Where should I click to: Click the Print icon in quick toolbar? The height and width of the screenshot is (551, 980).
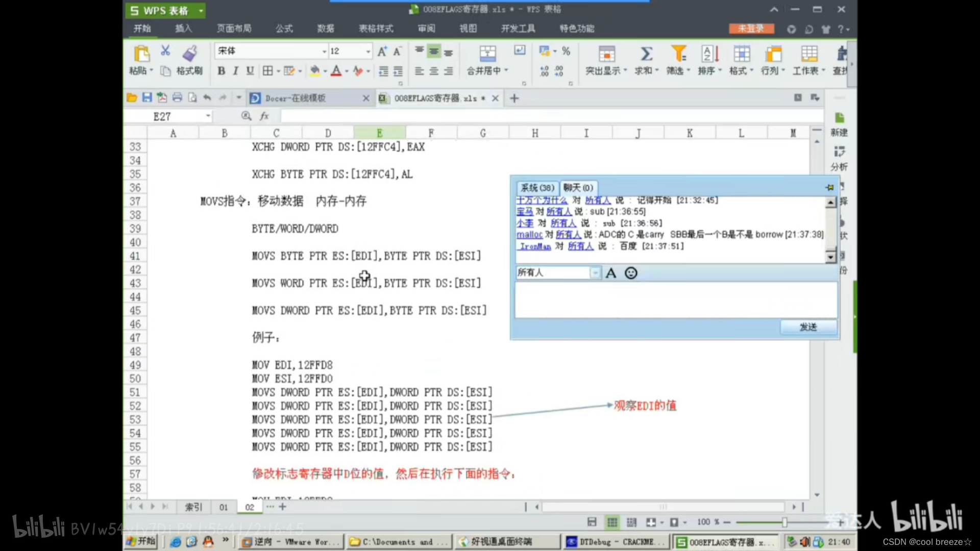177,97
